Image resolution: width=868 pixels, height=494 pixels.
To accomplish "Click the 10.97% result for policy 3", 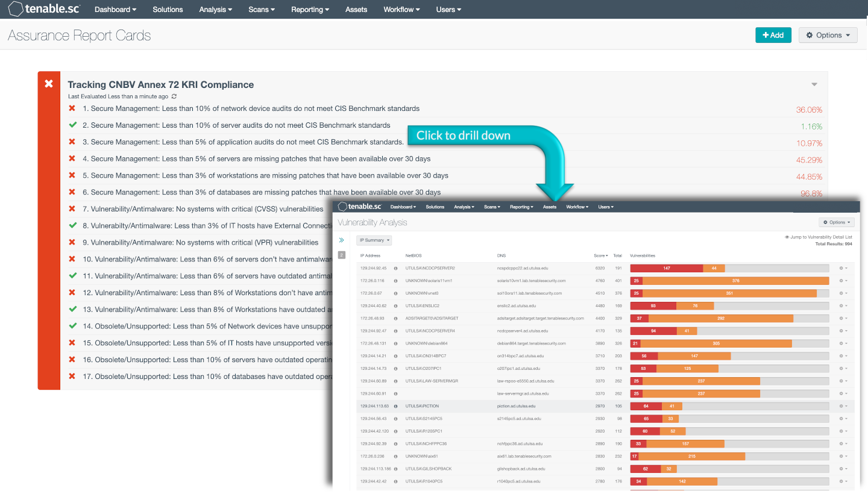I will [x=809, y=143].
